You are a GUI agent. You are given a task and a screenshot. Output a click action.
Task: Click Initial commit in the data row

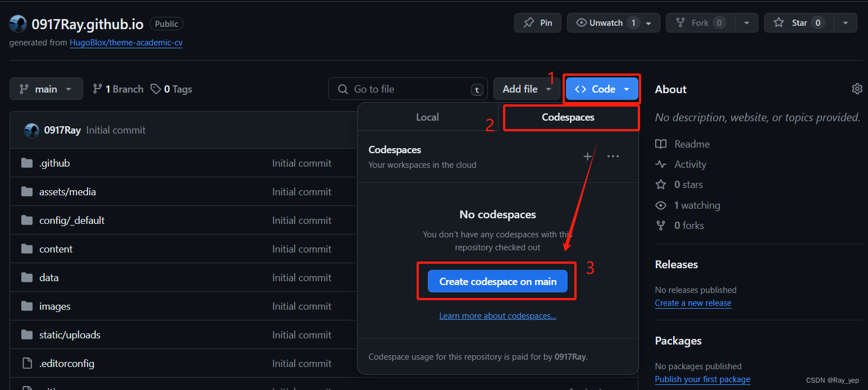(301, 278)
